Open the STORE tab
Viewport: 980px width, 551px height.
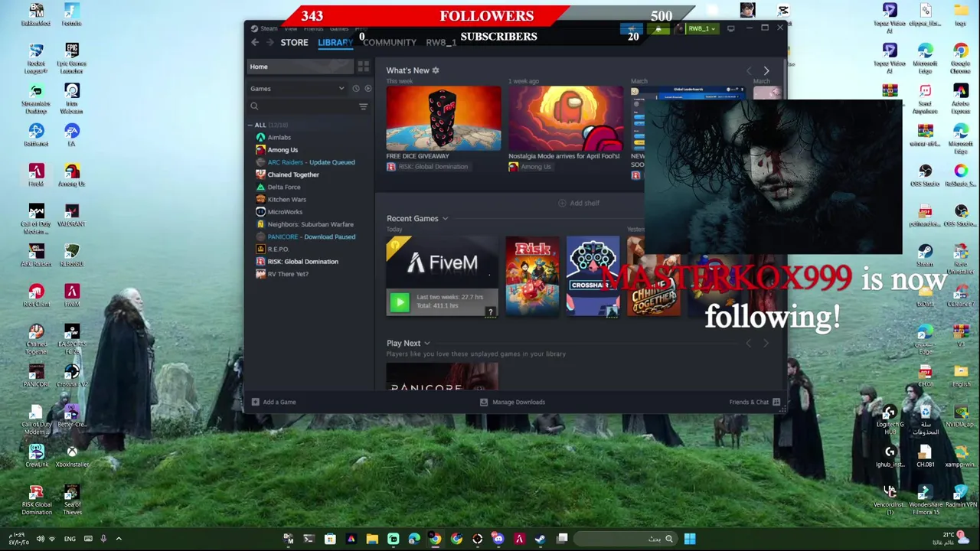(x=294, y=43)
